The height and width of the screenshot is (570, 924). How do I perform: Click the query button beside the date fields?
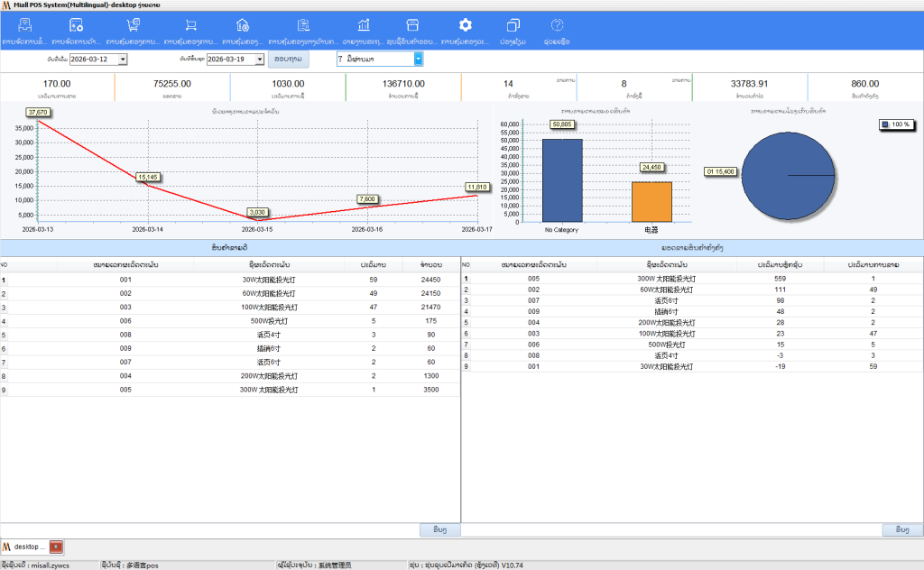pyautogui.click(x=288, y=60)
